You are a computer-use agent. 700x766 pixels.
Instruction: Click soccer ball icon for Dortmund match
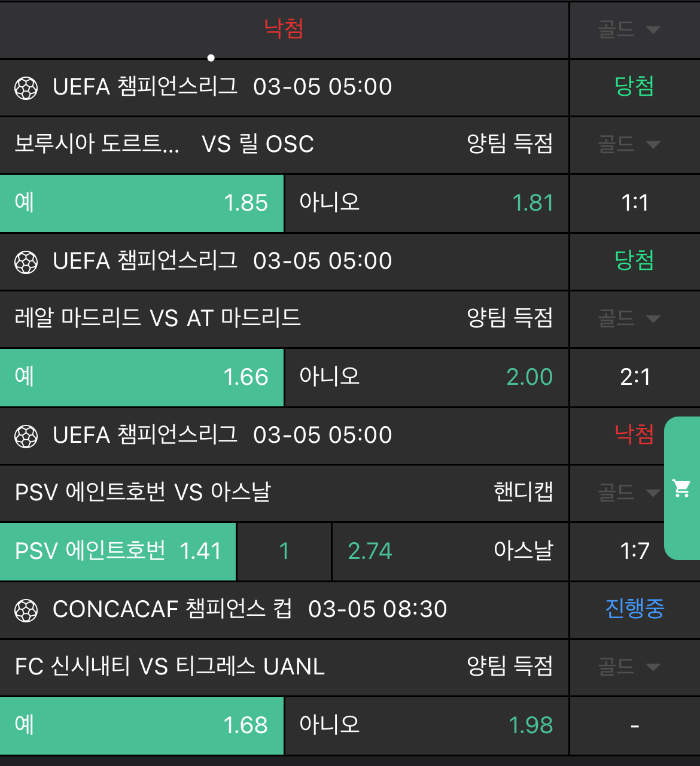pos(26,88)
